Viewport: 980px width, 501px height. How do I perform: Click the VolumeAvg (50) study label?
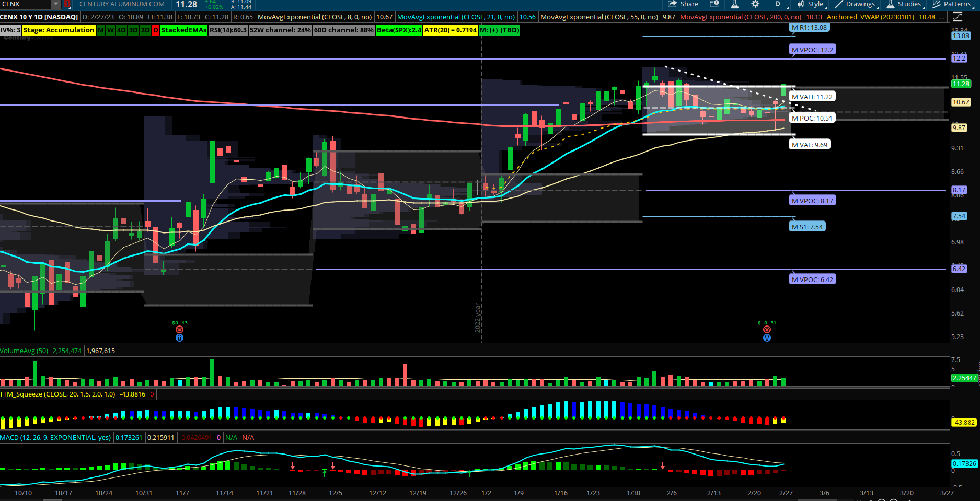click(25, 351)
